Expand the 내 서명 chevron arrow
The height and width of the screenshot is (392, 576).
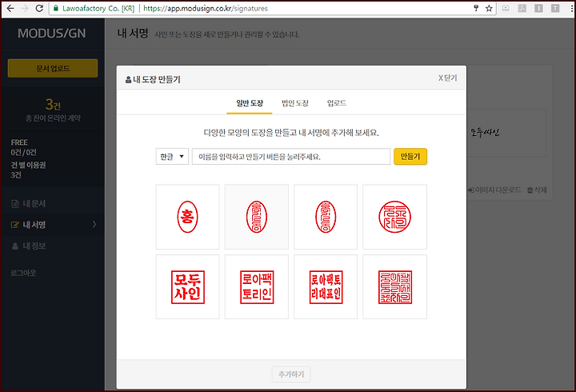pyautogui.click(x=94, y=224)
